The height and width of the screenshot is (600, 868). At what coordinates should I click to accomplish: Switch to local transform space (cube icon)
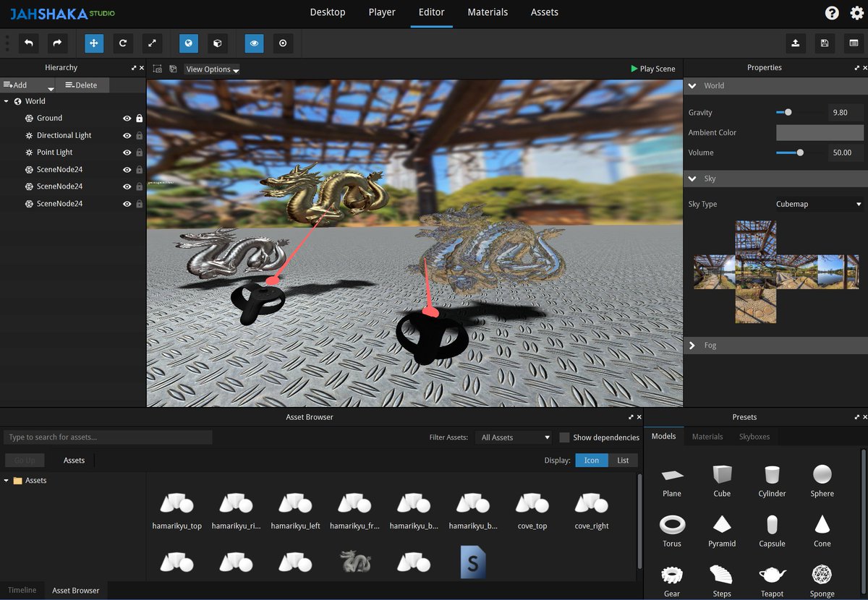click(217, 43)
